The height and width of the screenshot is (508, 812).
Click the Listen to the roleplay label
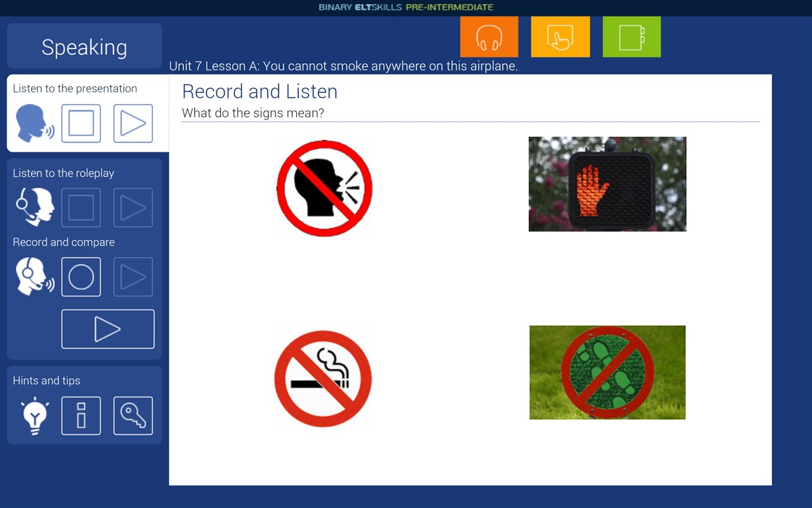63,173
